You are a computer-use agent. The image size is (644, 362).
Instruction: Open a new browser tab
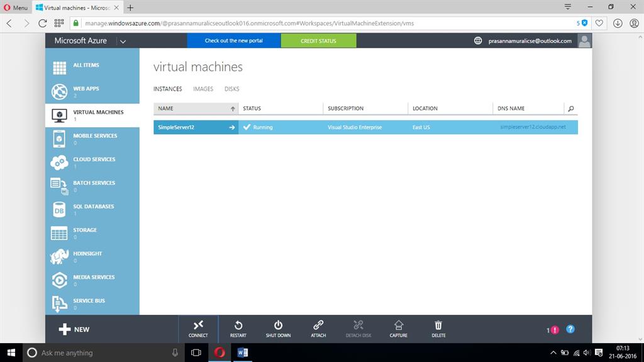coord(130,8)
